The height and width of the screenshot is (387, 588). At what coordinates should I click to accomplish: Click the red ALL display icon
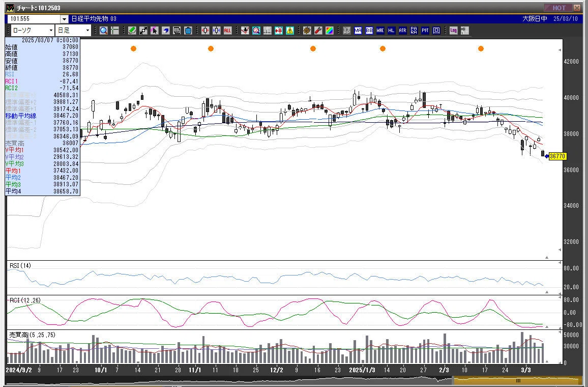click(228, 31)
